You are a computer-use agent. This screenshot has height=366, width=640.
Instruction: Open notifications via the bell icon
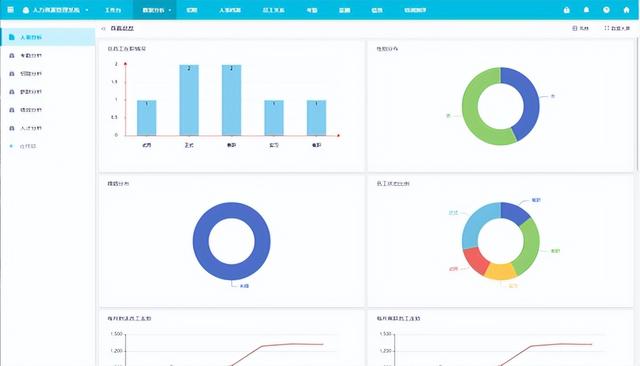587,9
